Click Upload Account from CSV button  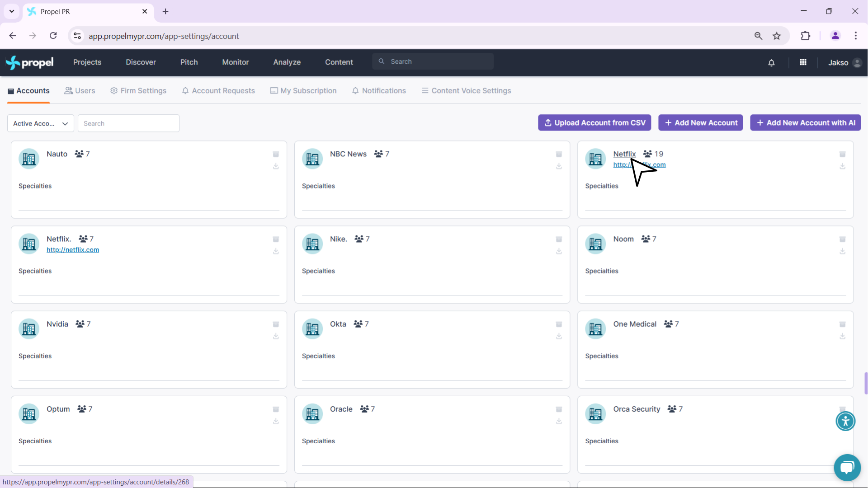(x=594, y=123)
